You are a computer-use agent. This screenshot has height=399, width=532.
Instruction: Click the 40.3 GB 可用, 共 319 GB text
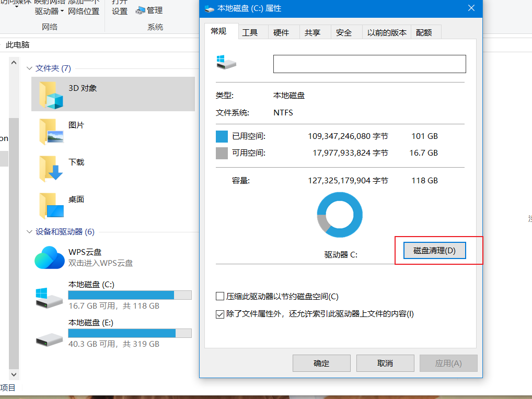pos(113,344)
